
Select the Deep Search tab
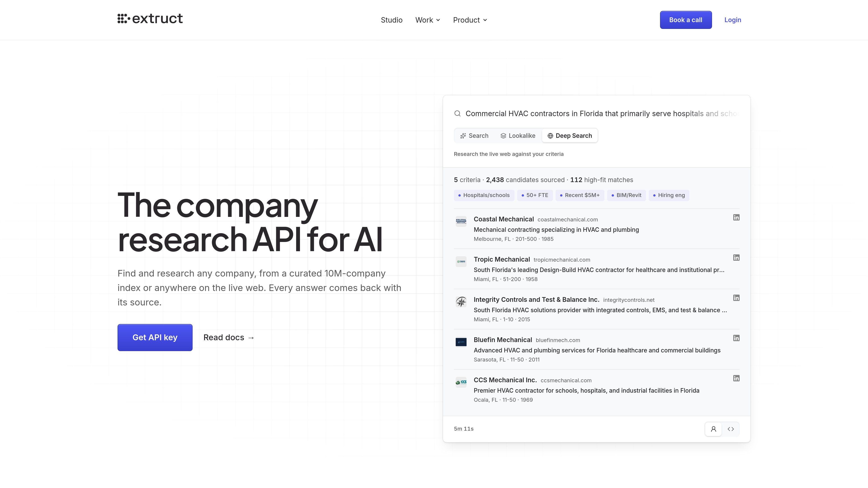click(x=570, y=136)
